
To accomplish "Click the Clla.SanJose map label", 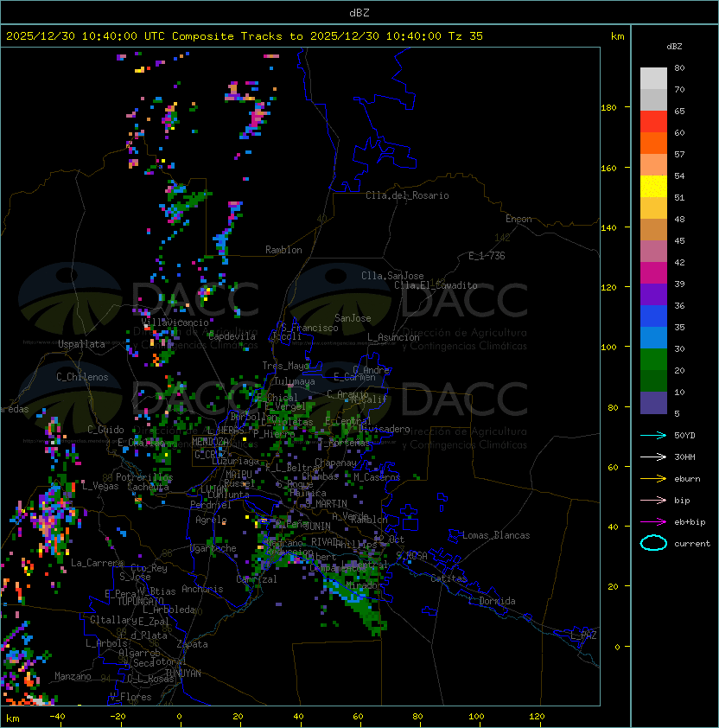I will pos(392,276).
